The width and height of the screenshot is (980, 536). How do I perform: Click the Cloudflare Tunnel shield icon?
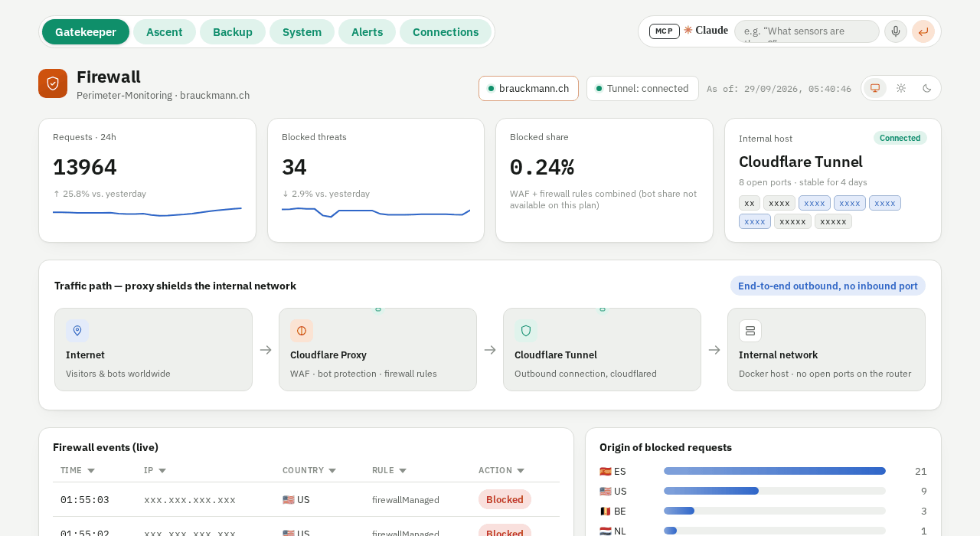coord(526,331)
